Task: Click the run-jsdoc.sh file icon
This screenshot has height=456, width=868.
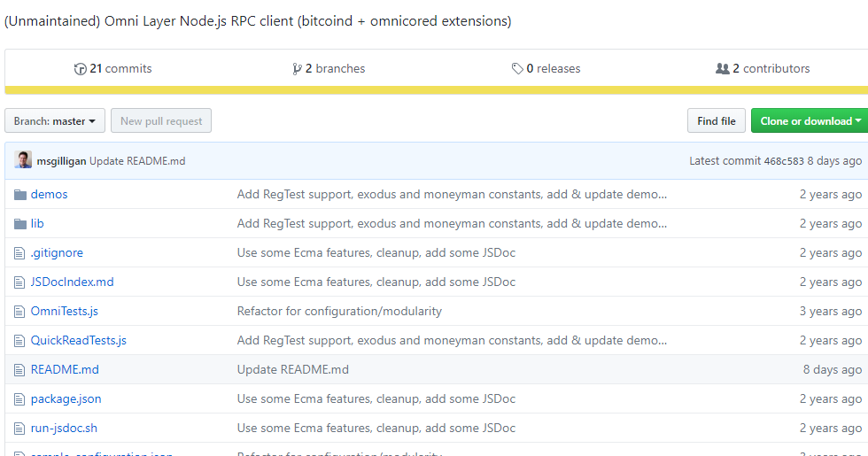Action: point(19,429)
